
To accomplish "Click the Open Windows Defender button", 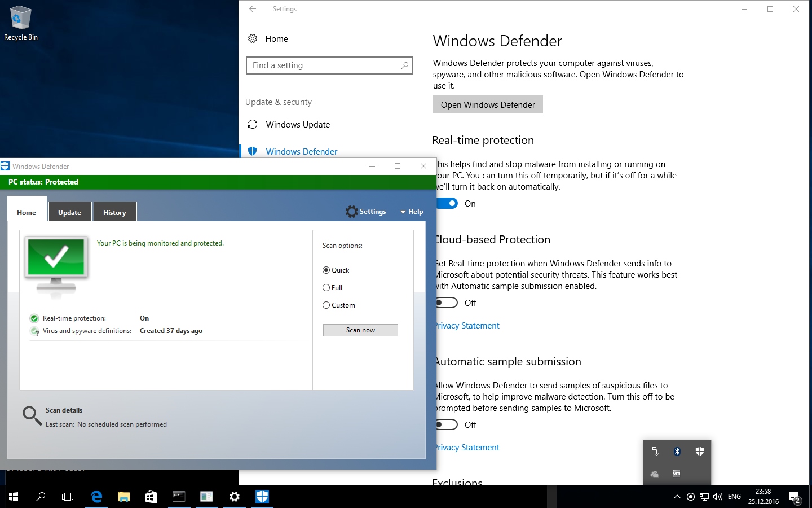I will [x=488, y=105].
